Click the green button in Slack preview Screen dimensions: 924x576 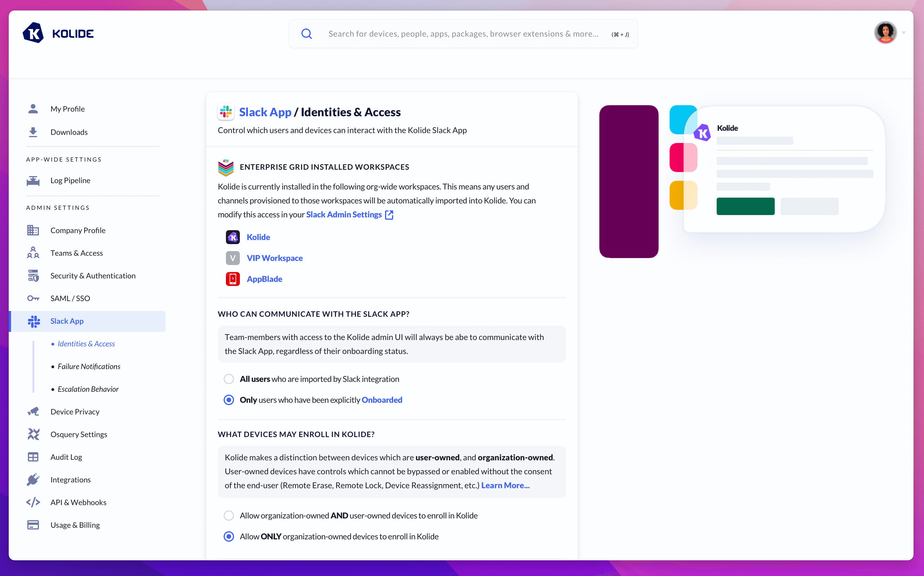tap(745, 206)
